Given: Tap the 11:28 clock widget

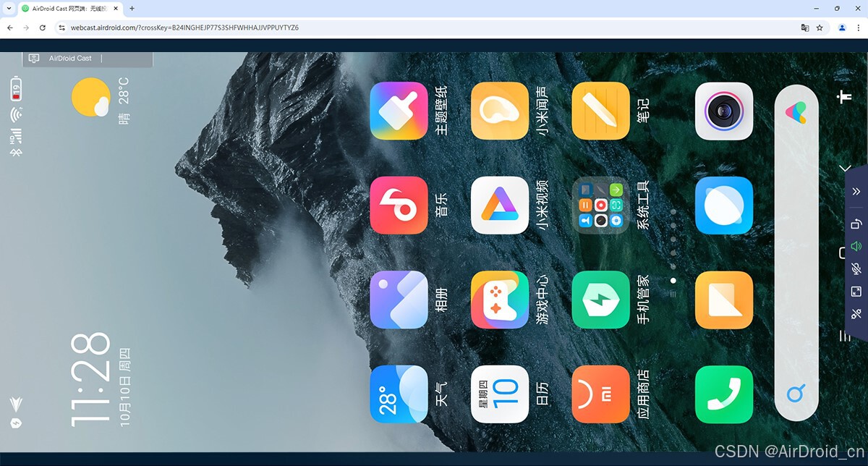Looking at the screenshot, I should tap(90, 378).
